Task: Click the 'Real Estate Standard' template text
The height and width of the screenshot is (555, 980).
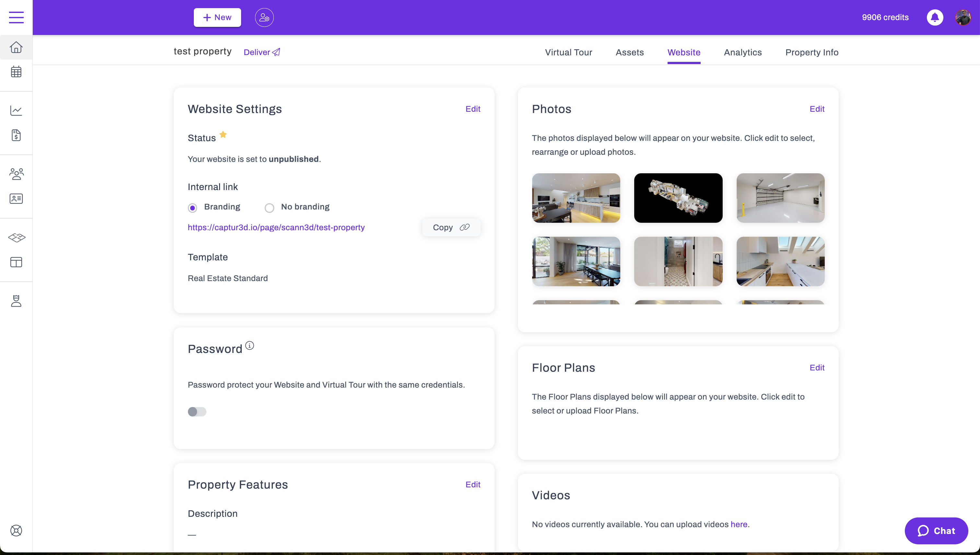Action: [228, 278]
